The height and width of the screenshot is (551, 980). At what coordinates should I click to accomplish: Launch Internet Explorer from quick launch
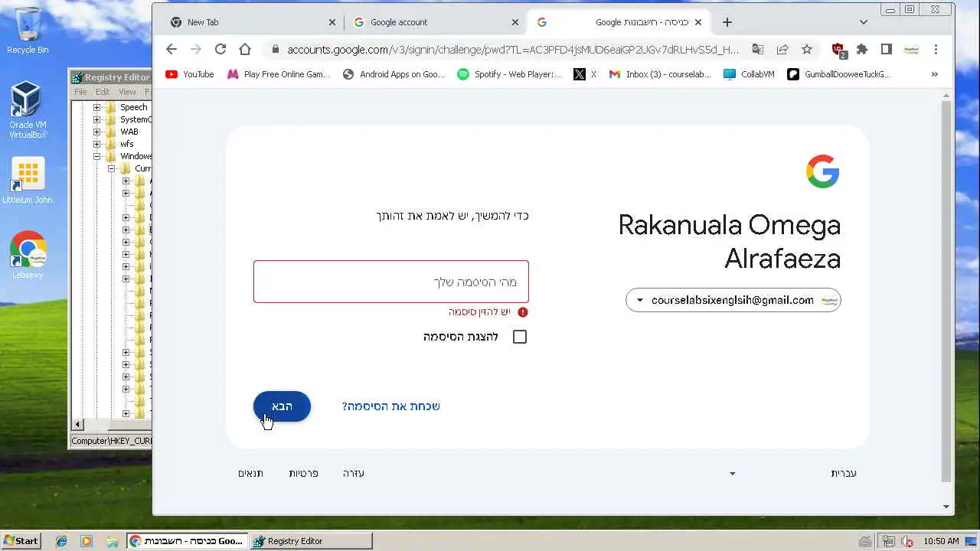coord(61,541)
